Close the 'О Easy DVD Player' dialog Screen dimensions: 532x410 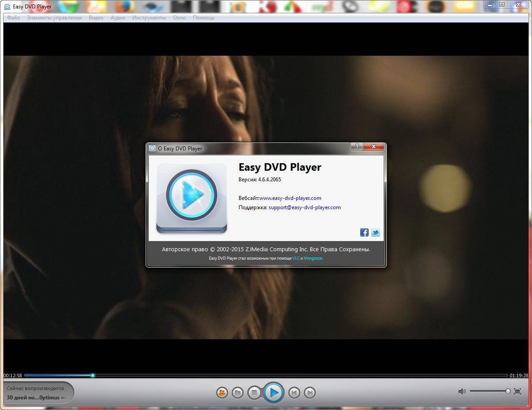[374, 146]
